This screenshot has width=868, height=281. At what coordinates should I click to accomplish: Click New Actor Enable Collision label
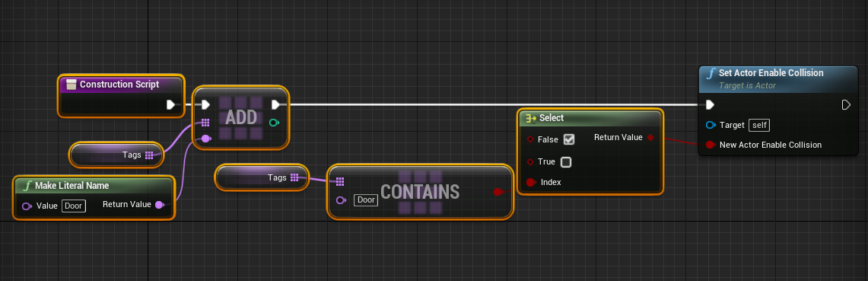(x=771, y=145)
